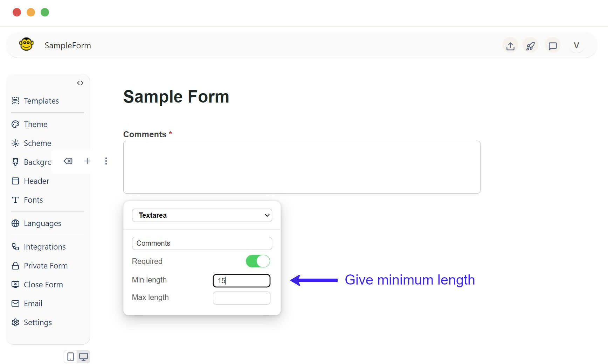Viewport: 608px width, 364px height.
Task: Disable the Required toggle
Action: point(258,261)
